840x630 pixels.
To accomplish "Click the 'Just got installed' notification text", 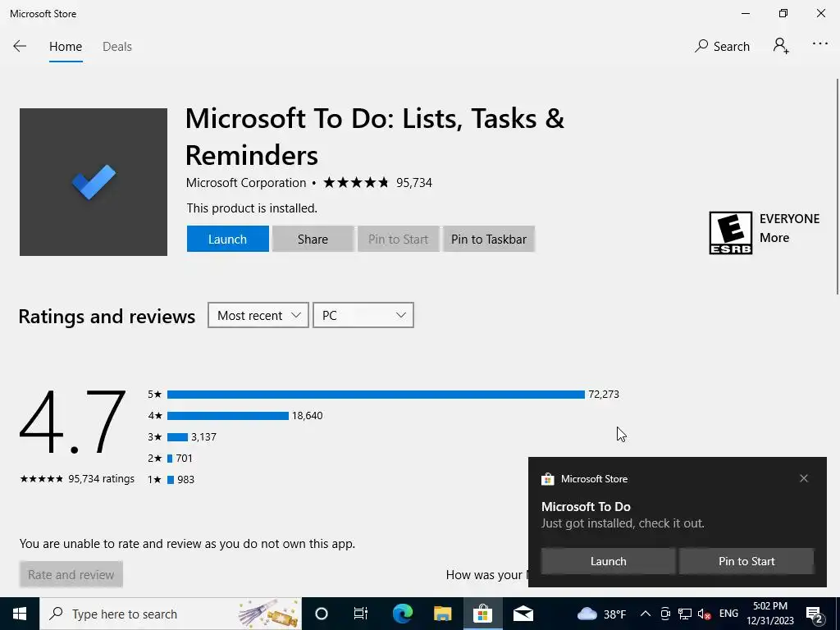I will 623,523.
